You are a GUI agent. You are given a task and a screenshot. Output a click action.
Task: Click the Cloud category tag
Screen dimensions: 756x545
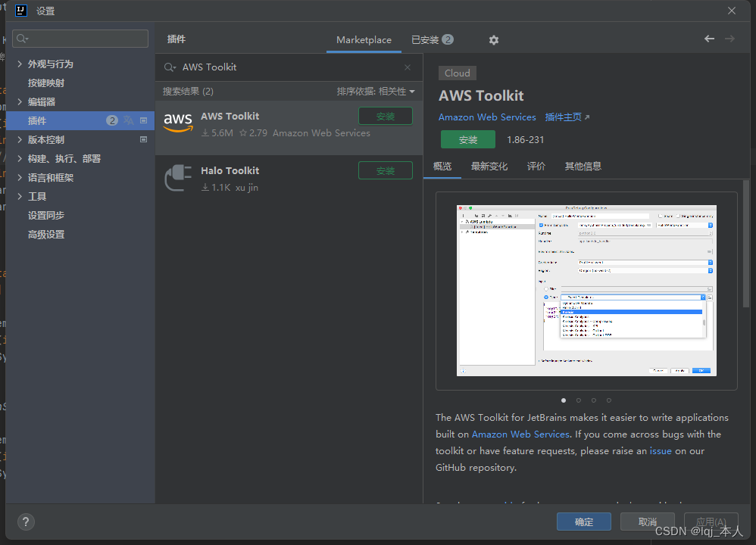pos(457,73)
